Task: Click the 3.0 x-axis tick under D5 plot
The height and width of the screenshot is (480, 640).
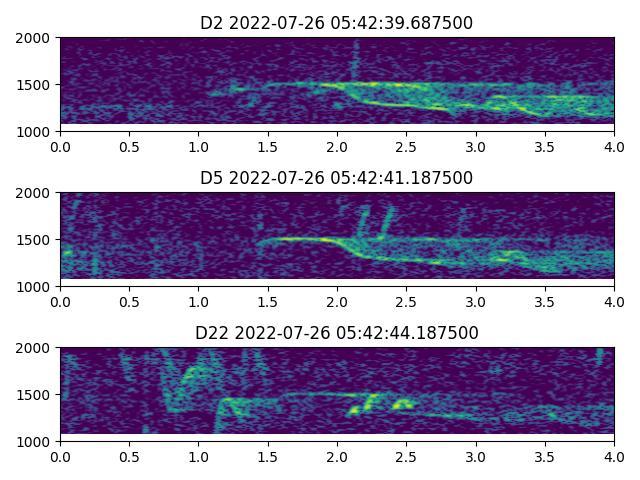Action: click(476, 302)
